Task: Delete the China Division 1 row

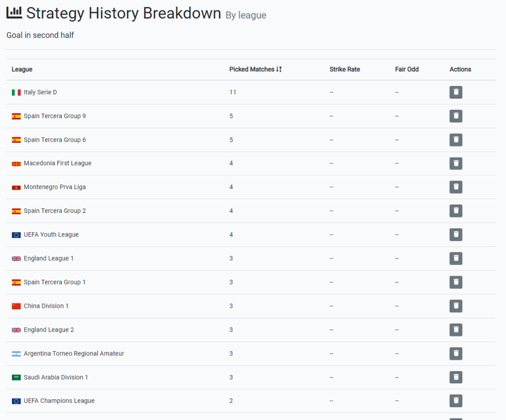Action: point(456,305)
